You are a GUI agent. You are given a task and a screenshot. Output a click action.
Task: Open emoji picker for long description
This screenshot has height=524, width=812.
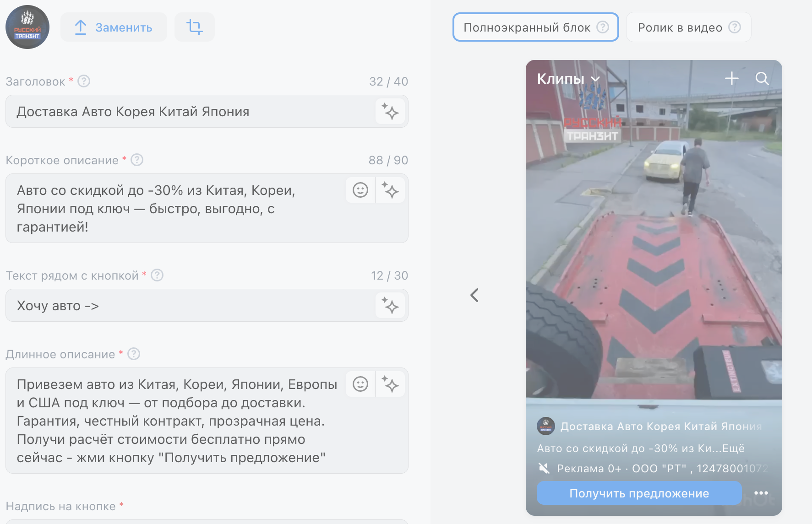click(360, 384)
